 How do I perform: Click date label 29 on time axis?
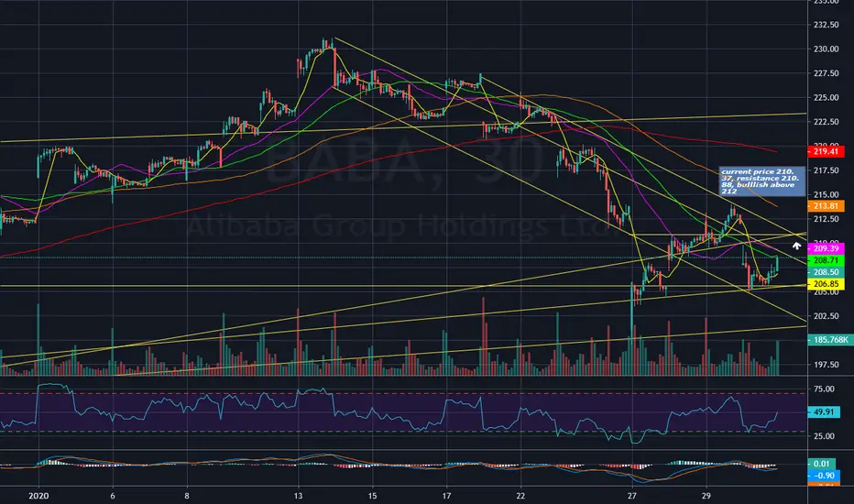click(x=706, y=496)
